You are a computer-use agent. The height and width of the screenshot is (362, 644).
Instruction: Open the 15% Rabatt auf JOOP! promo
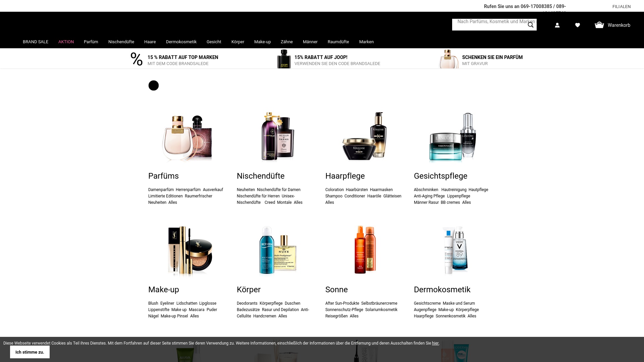pyautogui.click(x=337, y=60)
